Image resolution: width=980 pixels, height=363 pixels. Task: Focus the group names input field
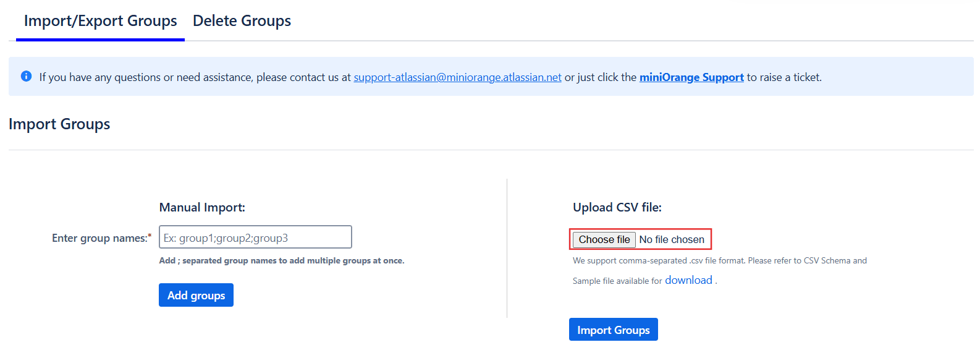255,237
